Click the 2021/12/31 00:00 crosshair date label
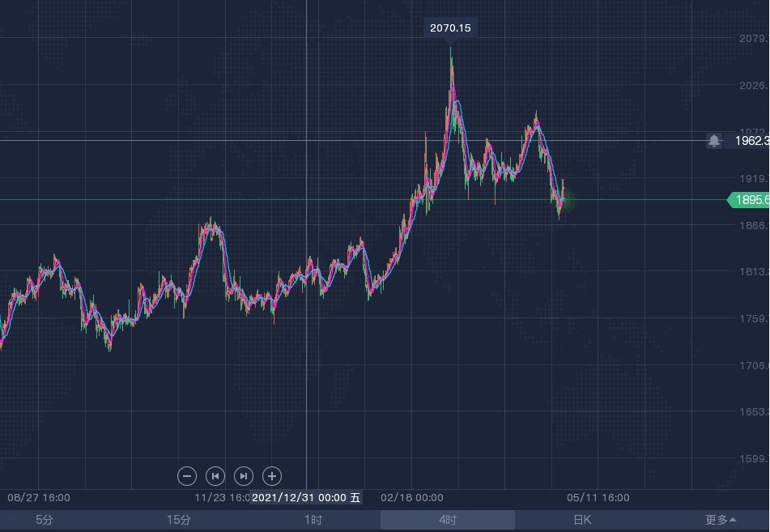Screen dimensions: 770x532 tap(306, 498)
